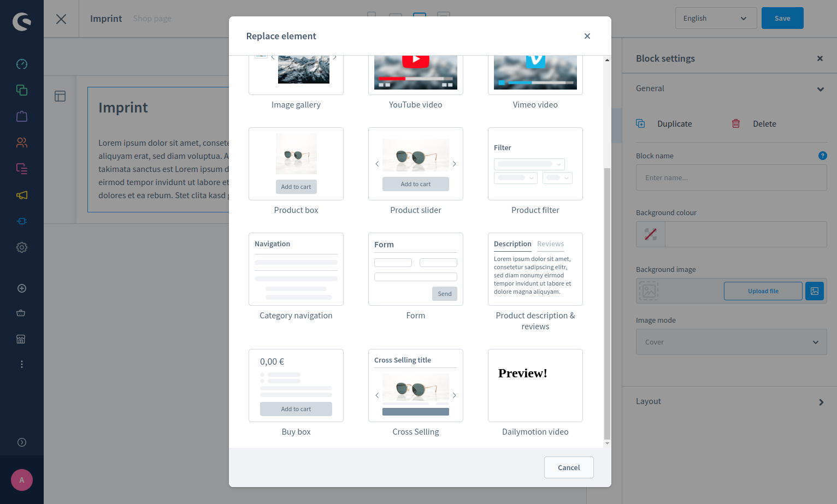This screenshot has height=504, width=837.
Task: Select the Content sidebar icon
Action: 22,169
